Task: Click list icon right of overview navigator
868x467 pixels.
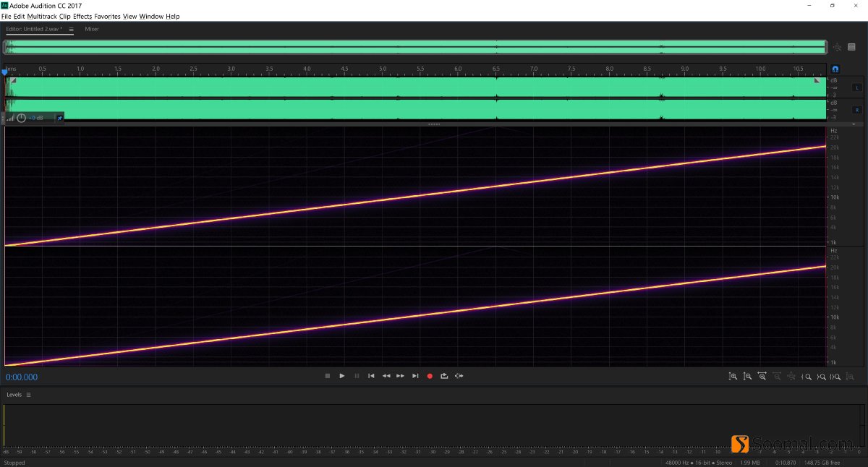Action: pyautogui.click(x=851, y=47)
